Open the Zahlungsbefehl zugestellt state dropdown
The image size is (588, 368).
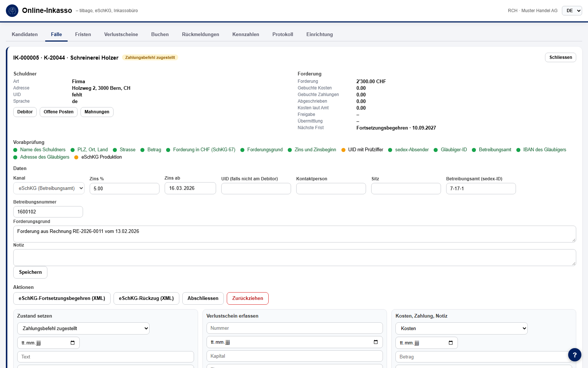[83, 328]
